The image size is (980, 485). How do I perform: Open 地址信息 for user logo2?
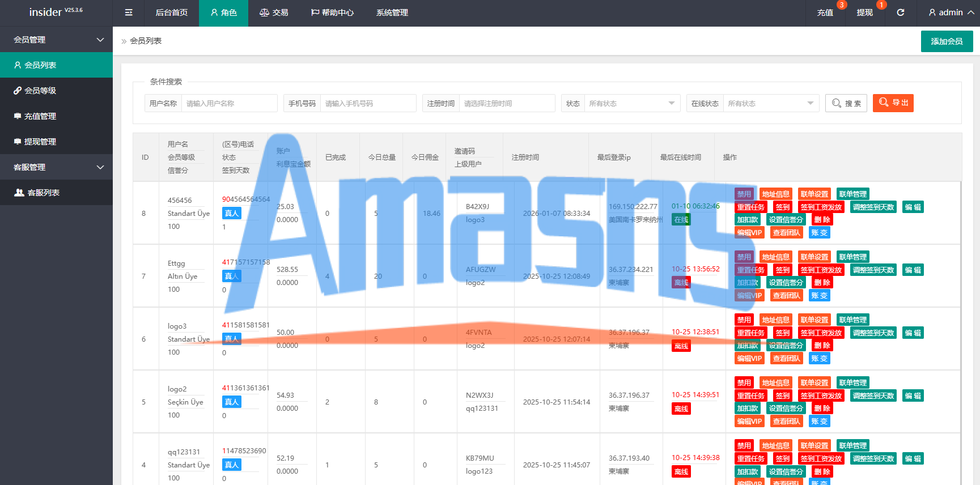pyautogui.click(x=776, y=382)
